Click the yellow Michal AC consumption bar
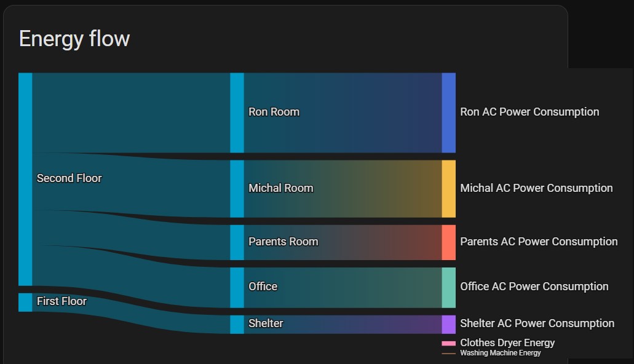 click(x=448, y=189)
